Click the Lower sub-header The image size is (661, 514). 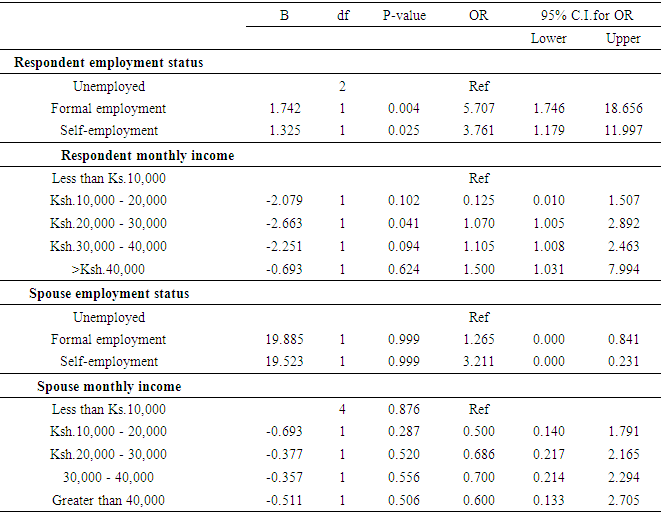[x=549, y=39]
